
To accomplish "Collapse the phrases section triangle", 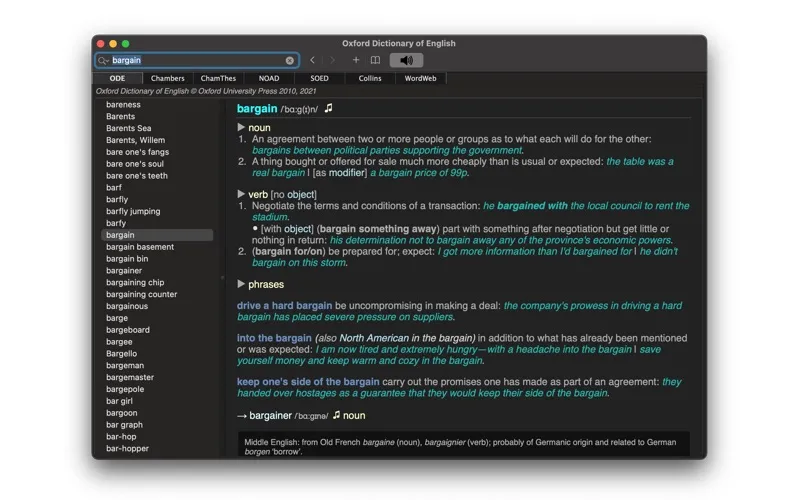I will click(x=241, y=284).
